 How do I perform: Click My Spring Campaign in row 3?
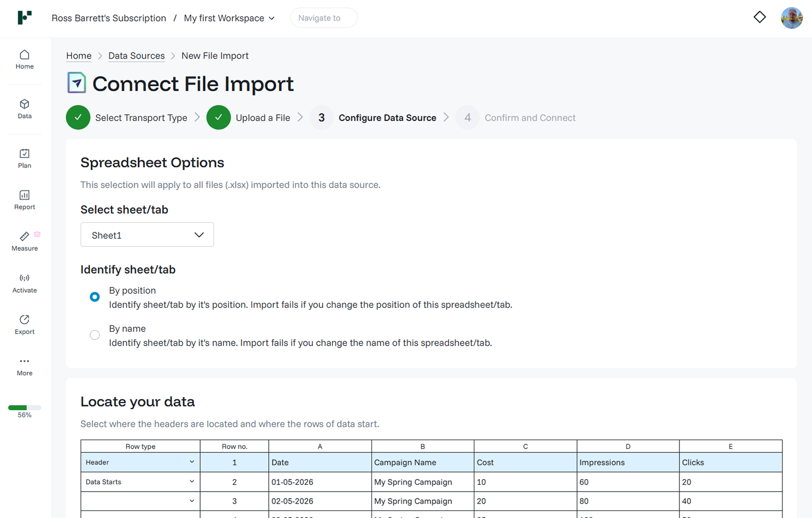(x=423, y=501)
